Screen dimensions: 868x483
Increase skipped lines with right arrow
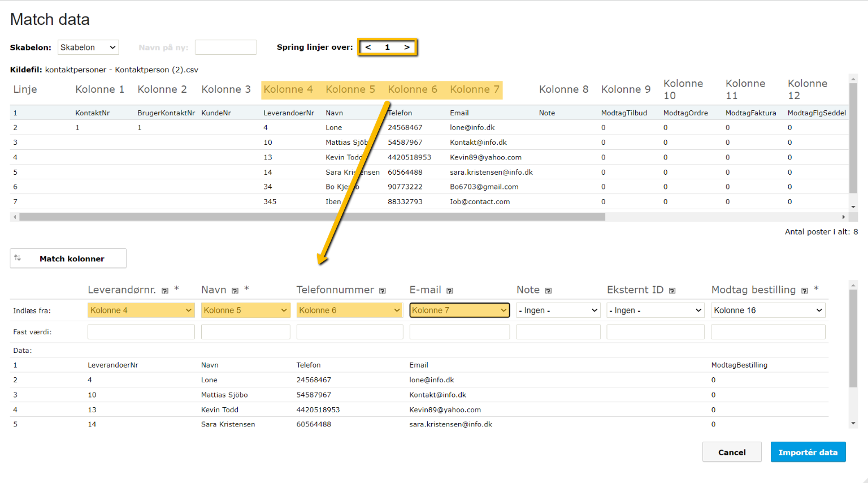(x=406, y=48)
